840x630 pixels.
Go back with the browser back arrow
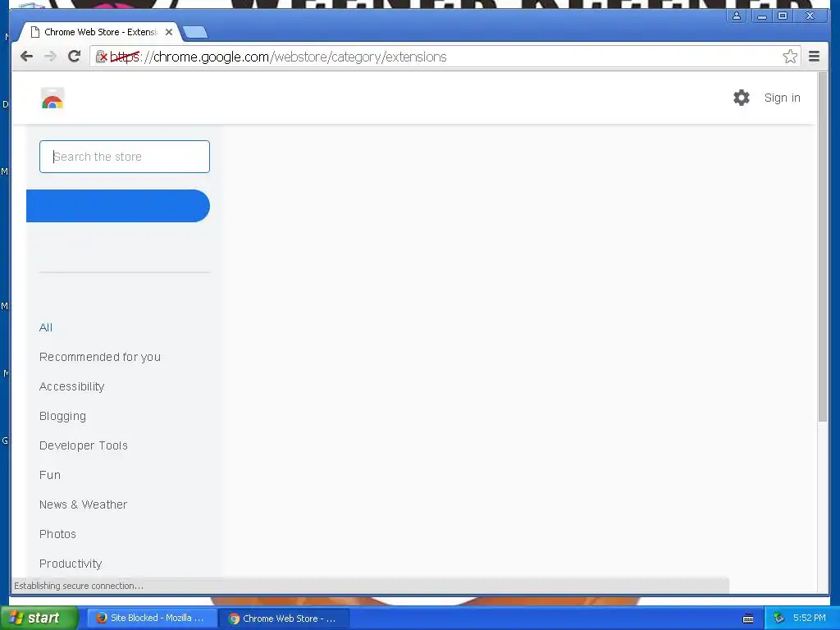[26, 57]
